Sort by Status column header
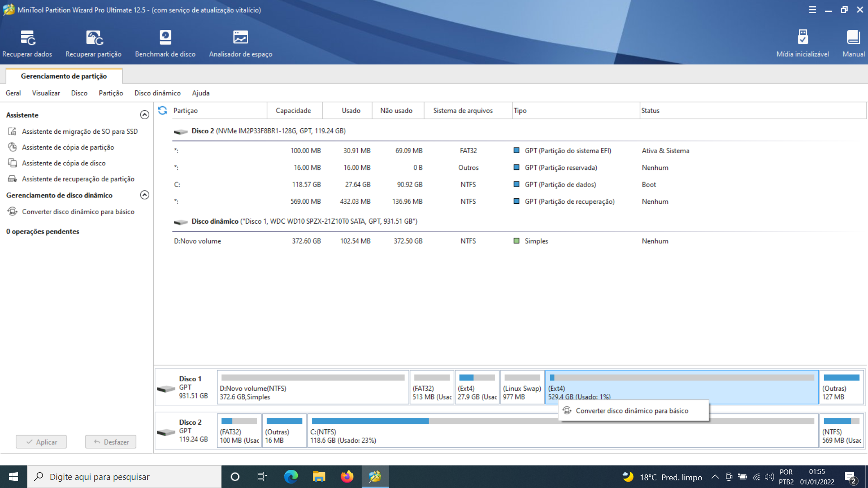The height and width of the screenshot is (488, 868). (753, 111)
